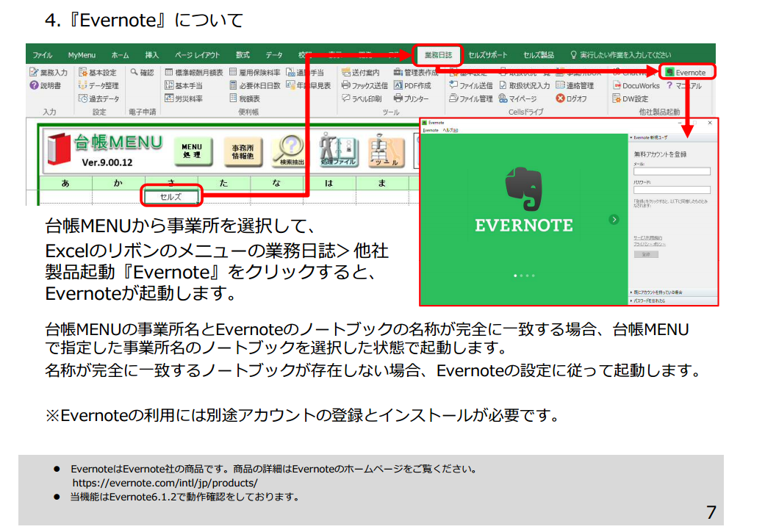Open the セルズ製品 ribbon tab
765x532 pixels.
pos(538,55)
